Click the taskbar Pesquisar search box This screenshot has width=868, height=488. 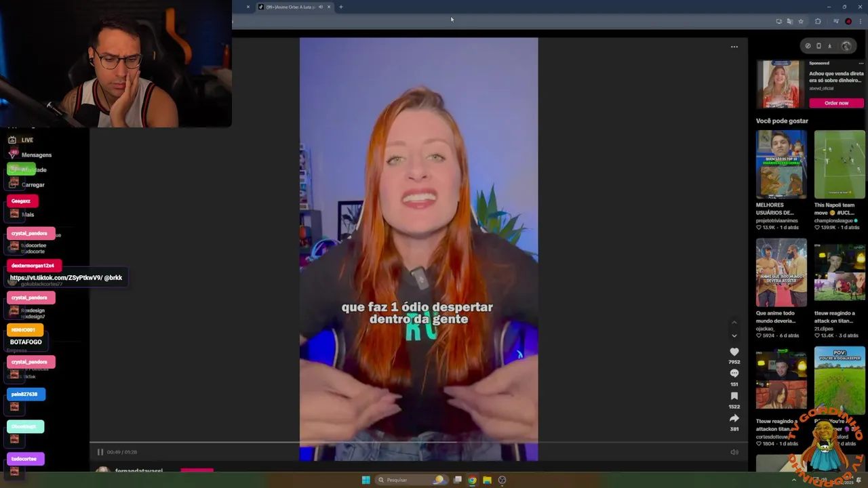(412, 480)
